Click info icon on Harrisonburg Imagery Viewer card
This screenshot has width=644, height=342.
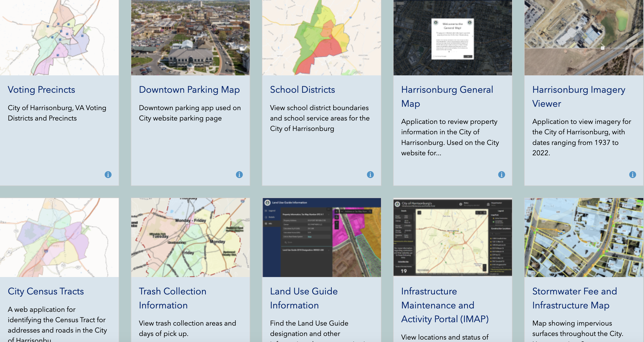[632, 174]
